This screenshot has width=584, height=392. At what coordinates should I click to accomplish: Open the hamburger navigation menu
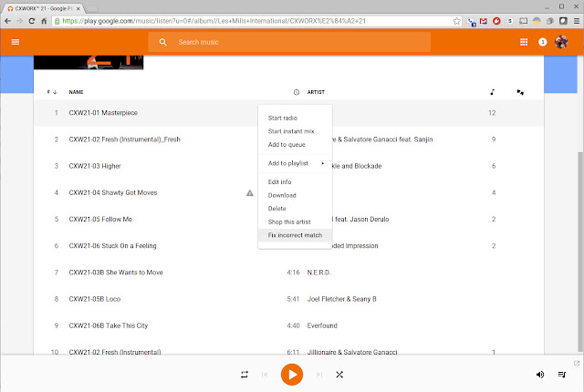(x=16, y=42)
